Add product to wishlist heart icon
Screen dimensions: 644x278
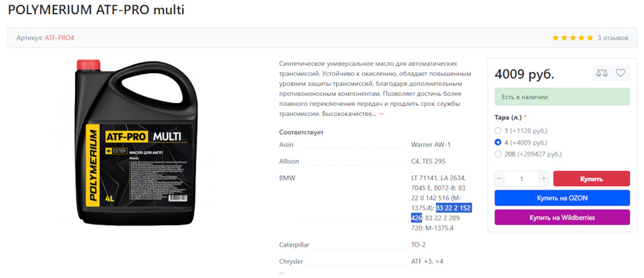(x=620, y=74)
